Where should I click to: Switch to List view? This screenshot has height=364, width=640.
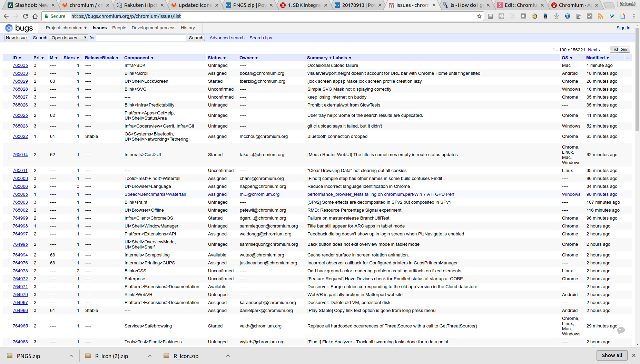[x=615, y=50]
